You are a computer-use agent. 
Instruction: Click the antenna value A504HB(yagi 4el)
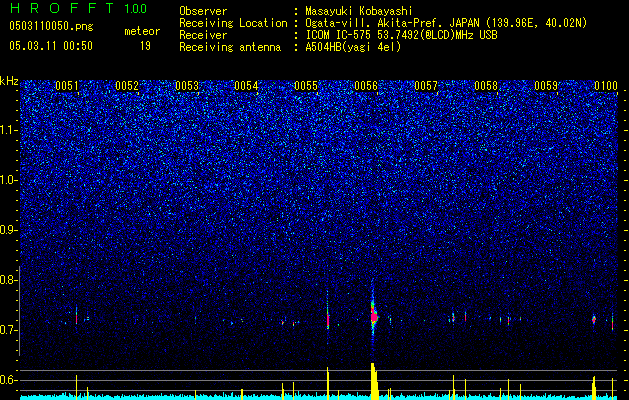pos(353,47)
